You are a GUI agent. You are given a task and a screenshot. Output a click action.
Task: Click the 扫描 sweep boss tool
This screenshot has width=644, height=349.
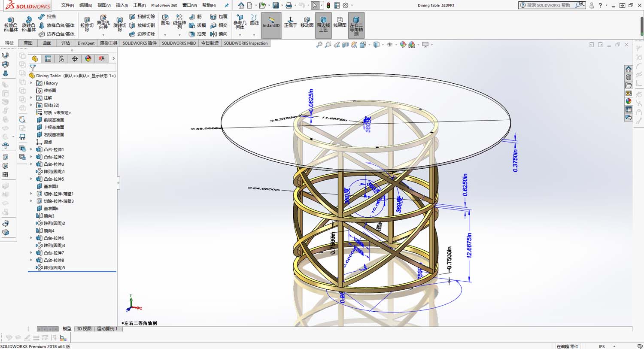[x=47, y=16]
